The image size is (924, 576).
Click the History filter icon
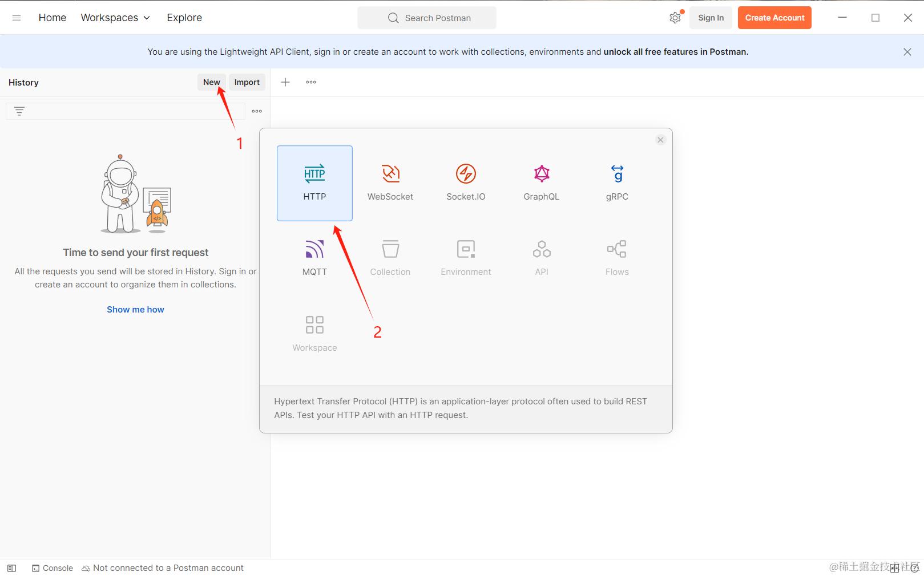click(19, 111)
